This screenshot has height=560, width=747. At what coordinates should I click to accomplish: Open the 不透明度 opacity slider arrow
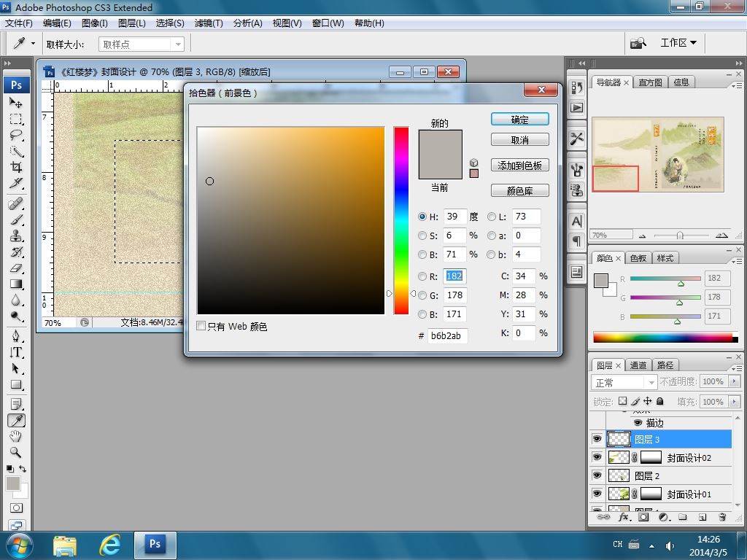coord(735,381)
